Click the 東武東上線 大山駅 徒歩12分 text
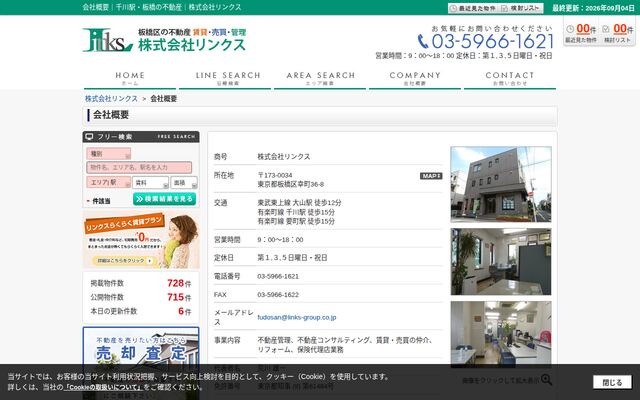This screenshot has width=640, height=400. (x=299, y=203)
